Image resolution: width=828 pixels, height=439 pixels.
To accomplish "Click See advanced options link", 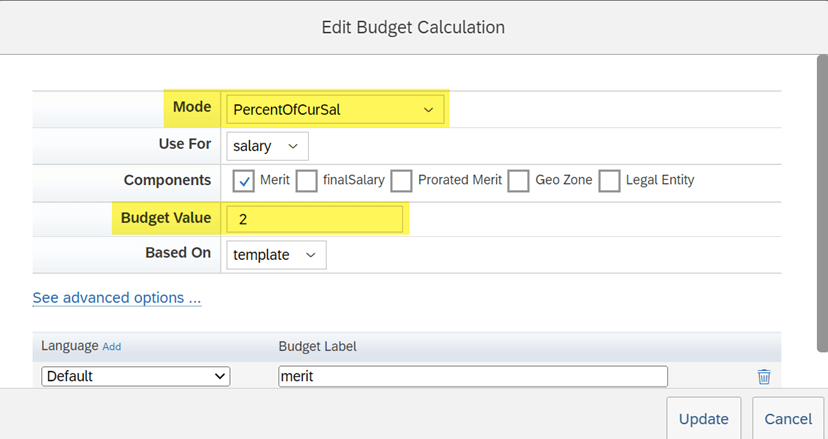I will point(117,298).
